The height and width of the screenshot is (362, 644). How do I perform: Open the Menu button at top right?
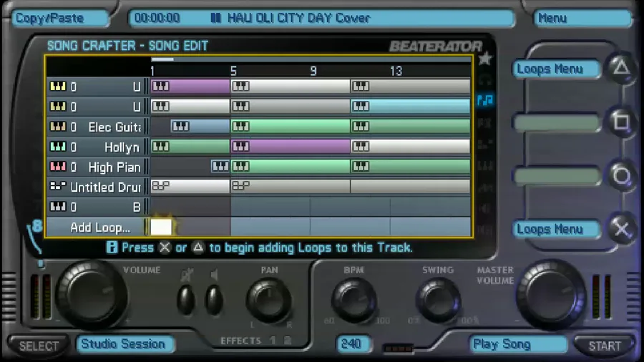(x=582, y=19)
